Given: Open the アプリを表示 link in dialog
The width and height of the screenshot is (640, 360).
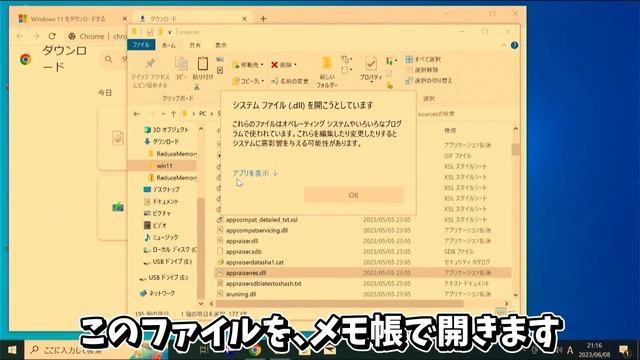Looking at the screenshot, I should tap(255, 173).
